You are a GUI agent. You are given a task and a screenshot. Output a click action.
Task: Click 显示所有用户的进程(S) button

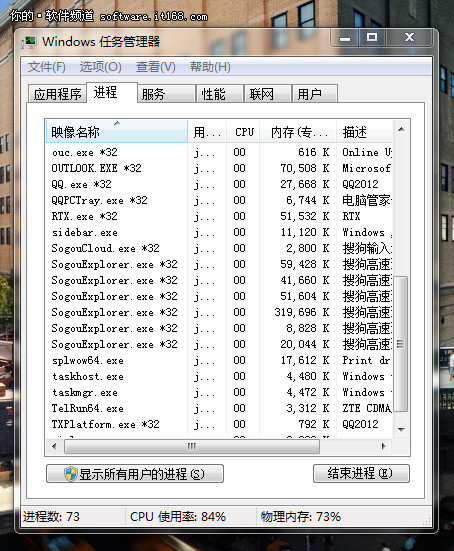click(x=135, y=474)
